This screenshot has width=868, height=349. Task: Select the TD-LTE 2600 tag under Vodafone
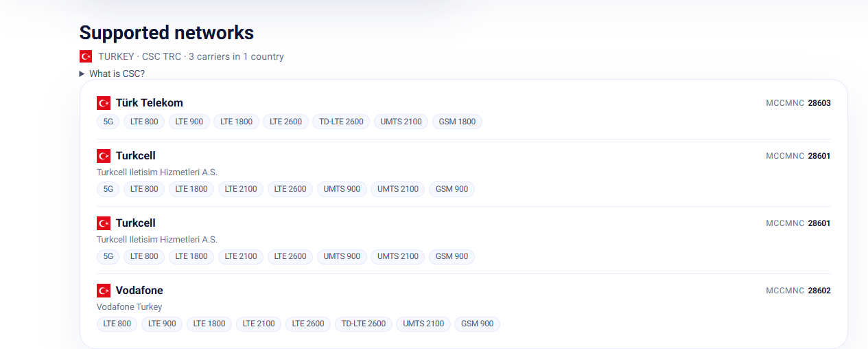coord(364,324)
